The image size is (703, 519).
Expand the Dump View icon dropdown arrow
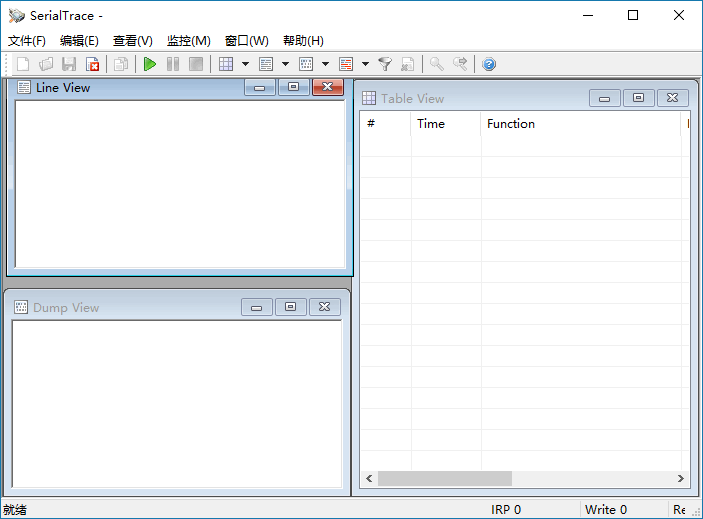pyautogui.click(x=325, y=64)
